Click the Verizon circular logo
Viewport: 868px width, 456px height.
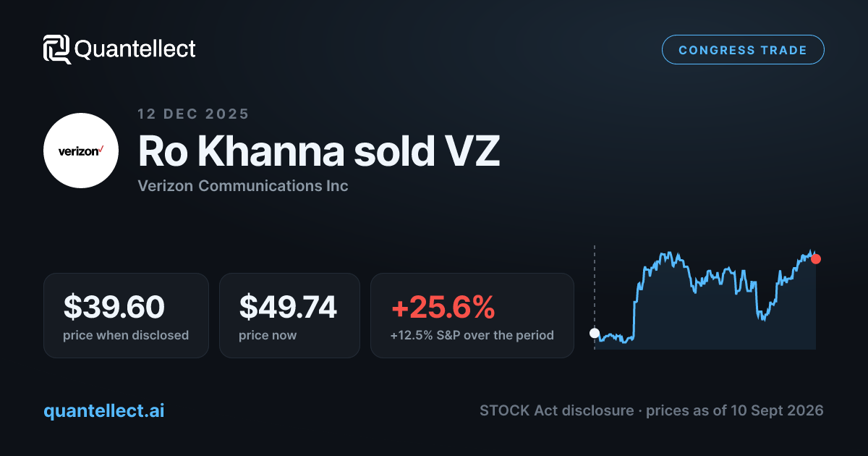pos(81,151)
